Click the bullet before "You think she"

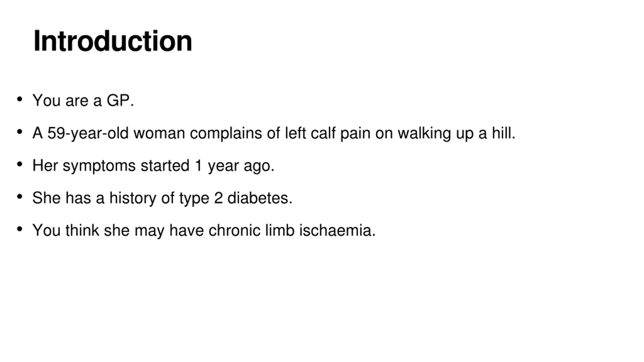[x=20, y=229]
